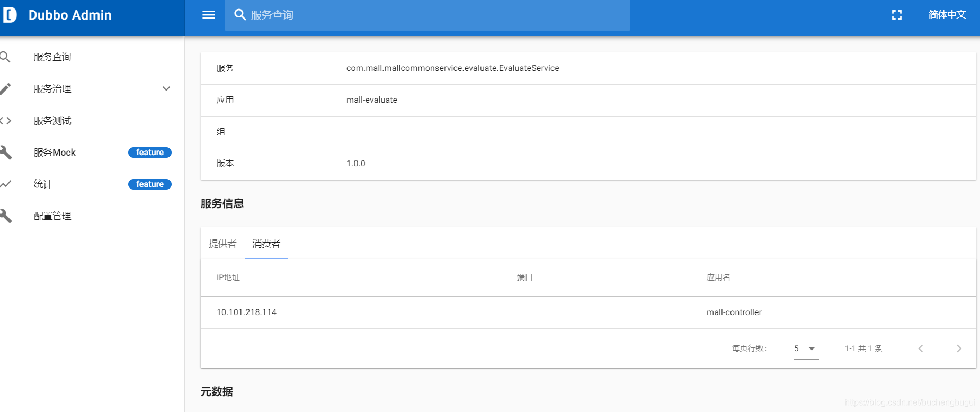Screen dimensions: 980x412
Task: Expand the 服务治理 submenu chevron
Action: [x=166, y=88]
